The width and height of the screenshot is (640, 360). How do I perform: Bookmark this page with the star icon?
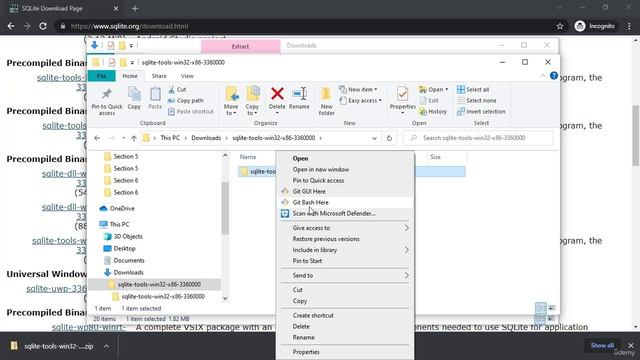coord(560,26)
